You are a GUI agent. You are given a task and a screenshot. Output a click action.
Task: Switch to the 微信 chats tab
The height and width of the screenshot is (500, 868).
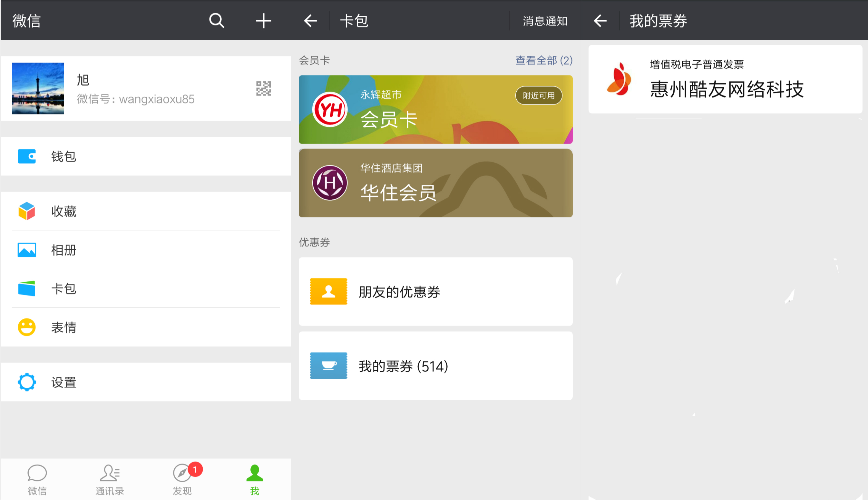[37, 480]
